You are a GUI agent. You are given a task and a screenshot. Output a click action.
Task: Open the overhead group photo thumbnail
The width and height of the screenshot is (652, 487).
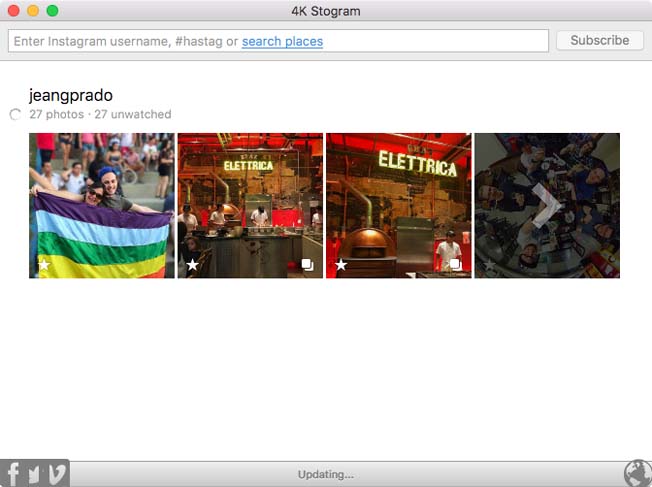pyautogui.click(x=547, y=200)
